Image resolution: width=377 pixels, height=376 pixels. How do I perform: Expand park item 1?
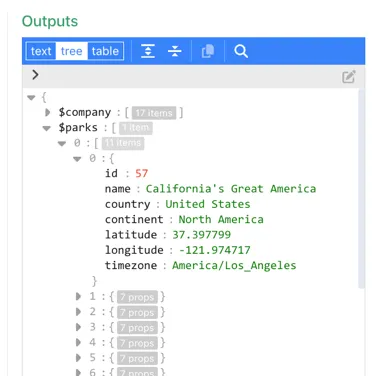[78, 296]
